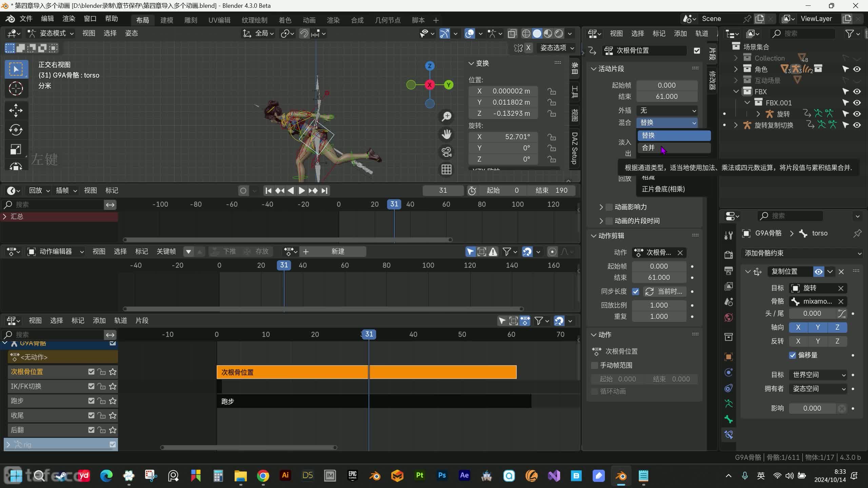Unlink action 次根骨... with X button
This screenshot has width=868, height=488.
pos(680,252)
